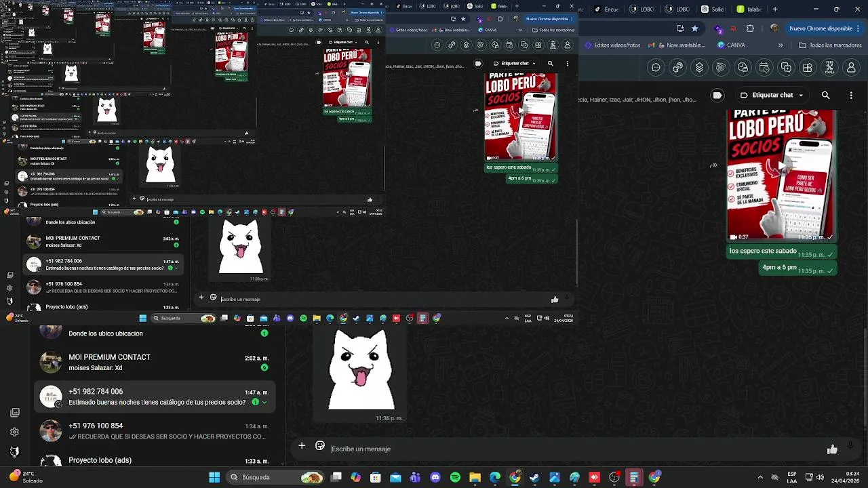Open the full-size Chrome extensions puzzle icon
The image size is (868, 488).
[x=750, y=28]
